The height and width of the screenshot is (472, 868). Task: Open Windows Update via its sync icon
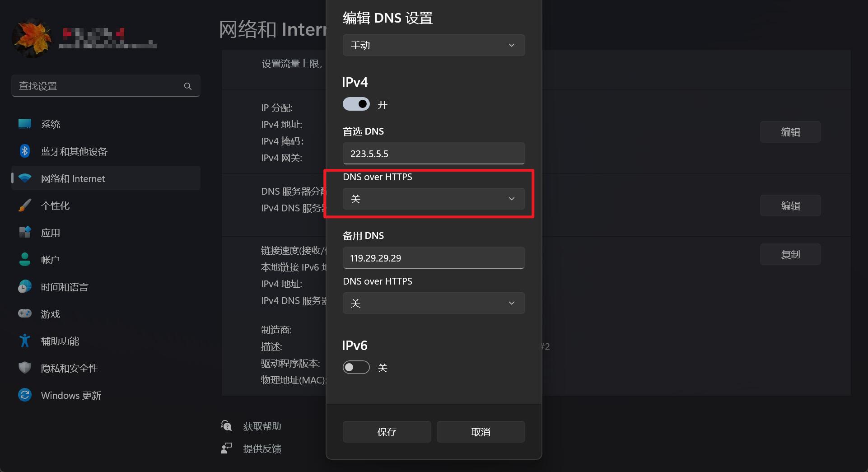click(x=25, y=395)
